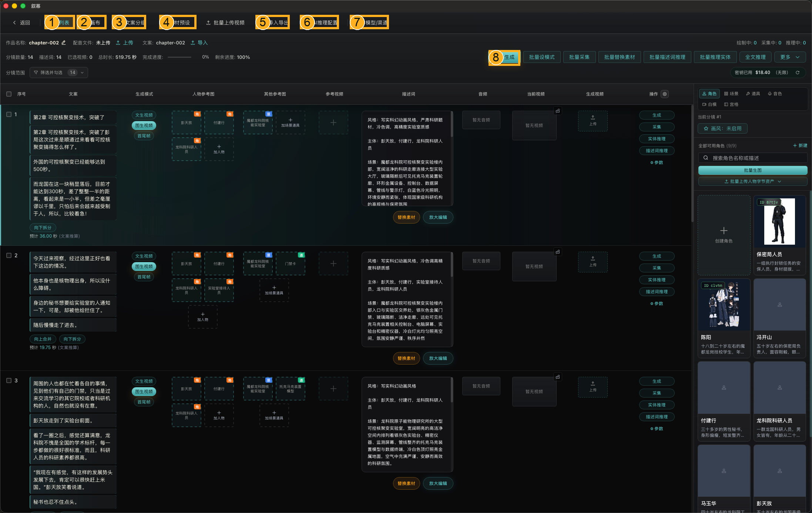Click the 上传 icon for 配音文件
812x513 pixels.
click(x=118, y=43)
